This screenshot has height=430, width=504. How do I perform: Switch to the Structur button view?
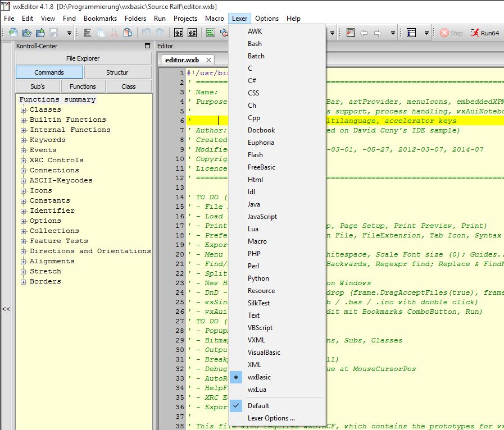pos(117,72)
